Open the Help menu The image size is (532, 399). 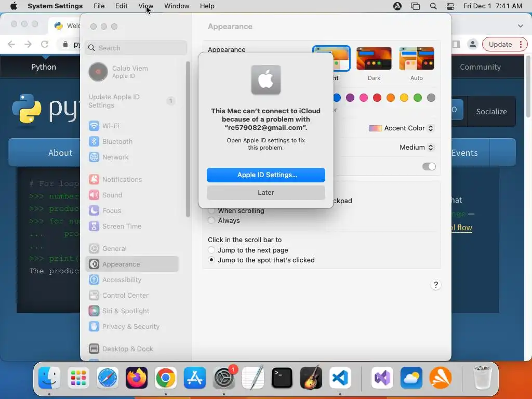[x=207, y=6]
